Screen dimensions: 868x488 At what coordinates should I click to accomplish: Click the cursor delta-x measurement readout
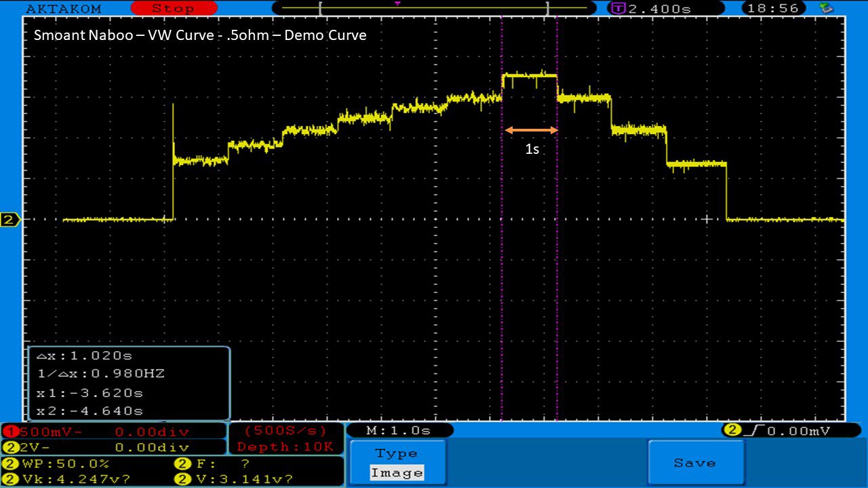(x=95, y=354)
